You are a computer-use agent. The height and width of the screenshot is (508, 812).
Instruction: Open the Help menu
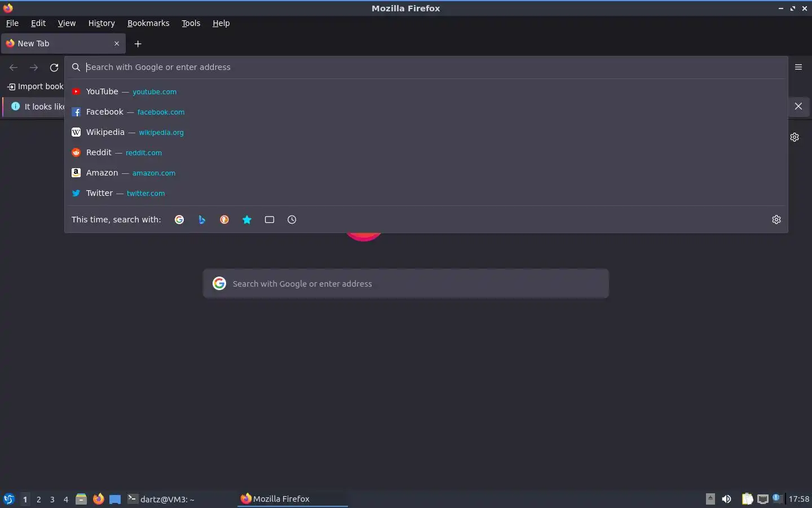pos(221,23)
